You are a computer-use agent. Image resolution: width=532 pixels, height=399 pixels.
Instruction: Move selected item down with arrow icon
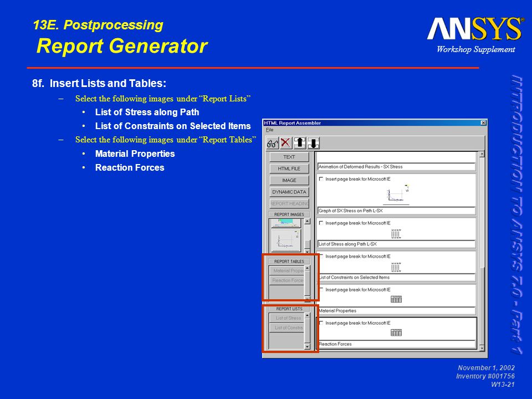point(314,143)
